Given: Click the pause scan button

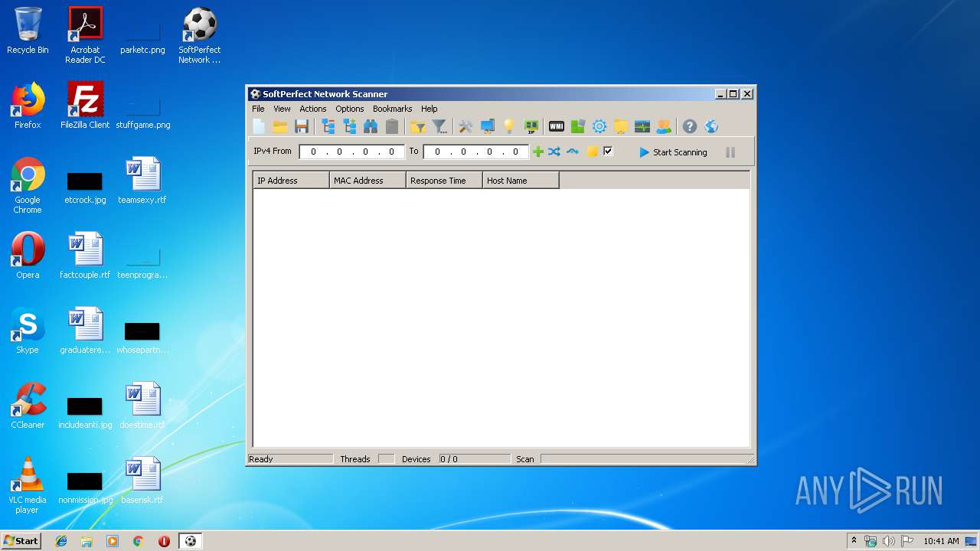Looking at the screenshot, I should (730, 152).
